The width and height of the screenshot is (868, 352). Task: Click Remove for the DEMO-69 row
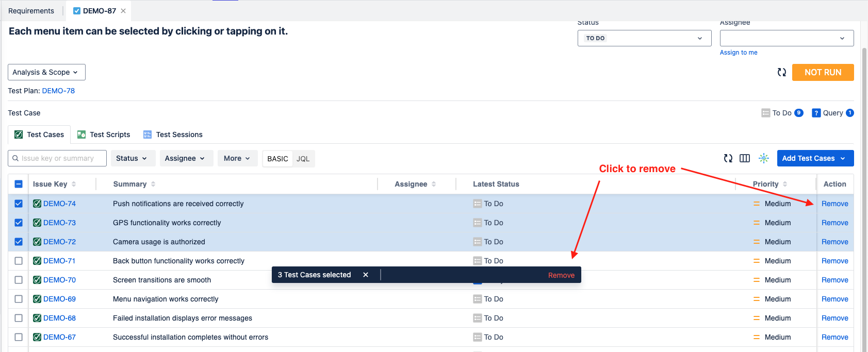click(x=834, y=299)
